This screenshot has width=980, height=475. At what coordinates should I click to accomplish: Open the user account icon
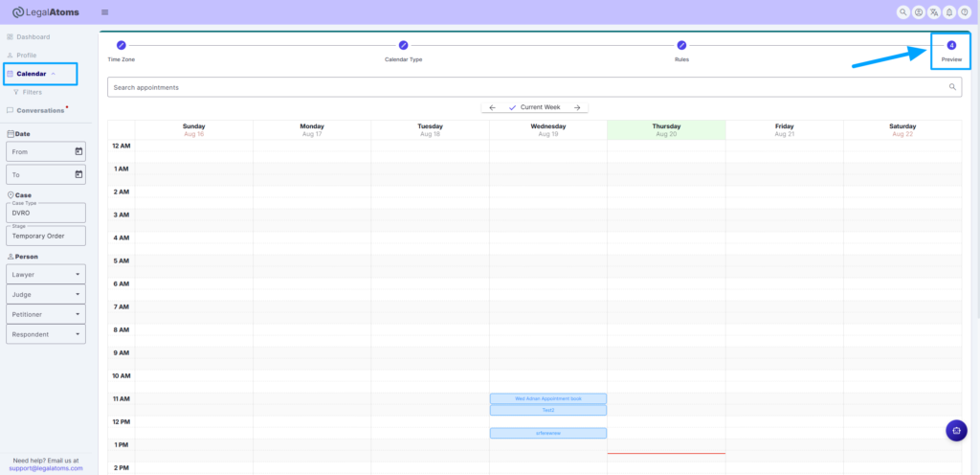tap(919, 11)
